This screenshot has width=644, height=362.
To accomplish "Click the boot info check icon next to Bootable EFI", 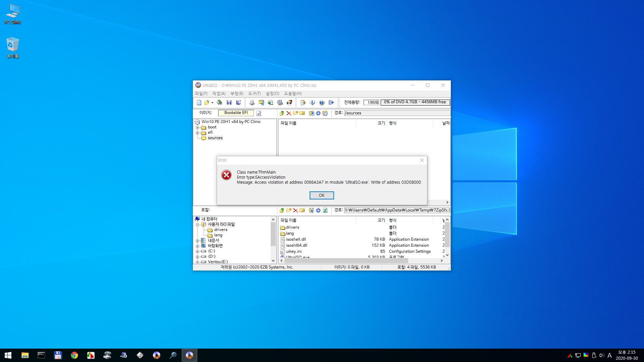I will [259, 113].
